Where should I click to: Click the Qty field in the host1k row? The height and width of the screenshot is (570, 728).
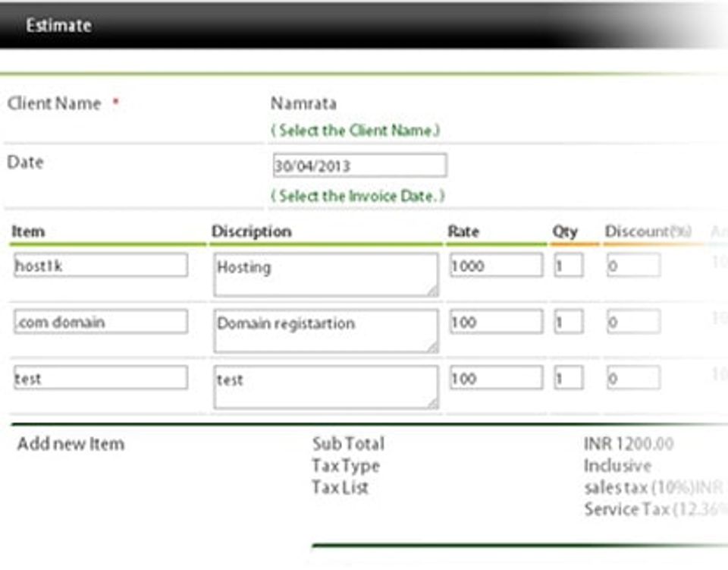569,265
